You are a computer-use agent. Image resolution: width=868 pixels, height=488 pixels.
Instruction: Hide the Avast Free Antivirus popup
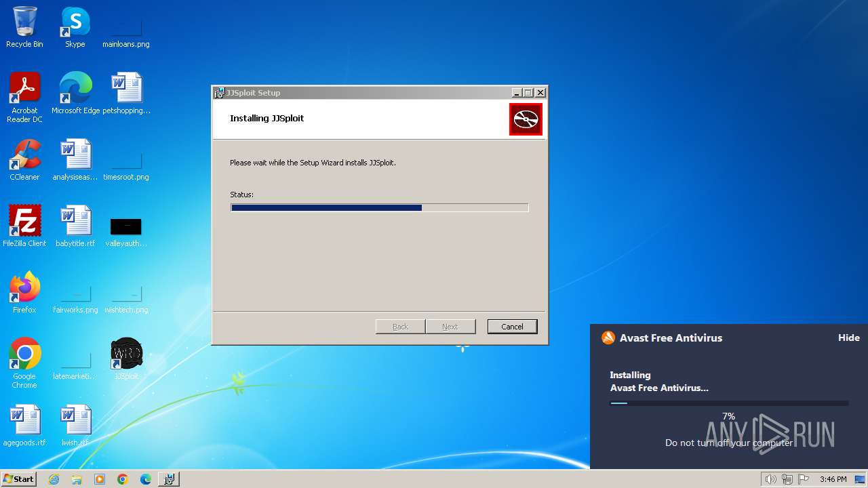(x=848, y=338)
